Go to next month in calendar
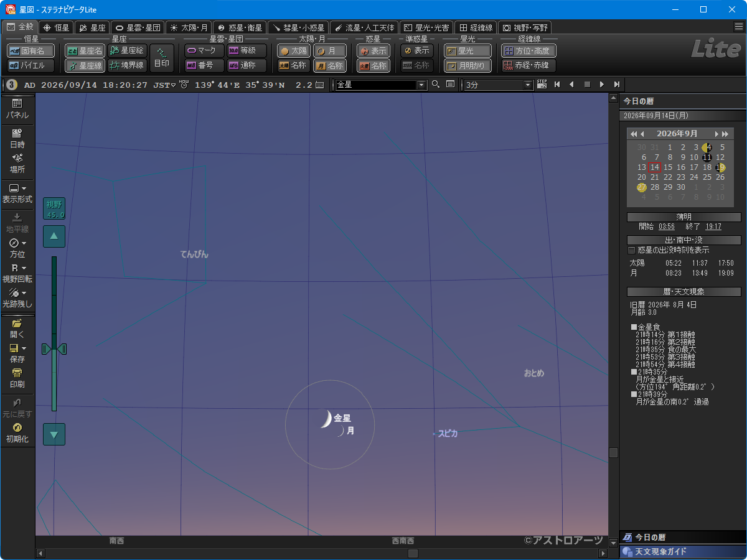Screen dimensions: 747x560 click(716, 134)
